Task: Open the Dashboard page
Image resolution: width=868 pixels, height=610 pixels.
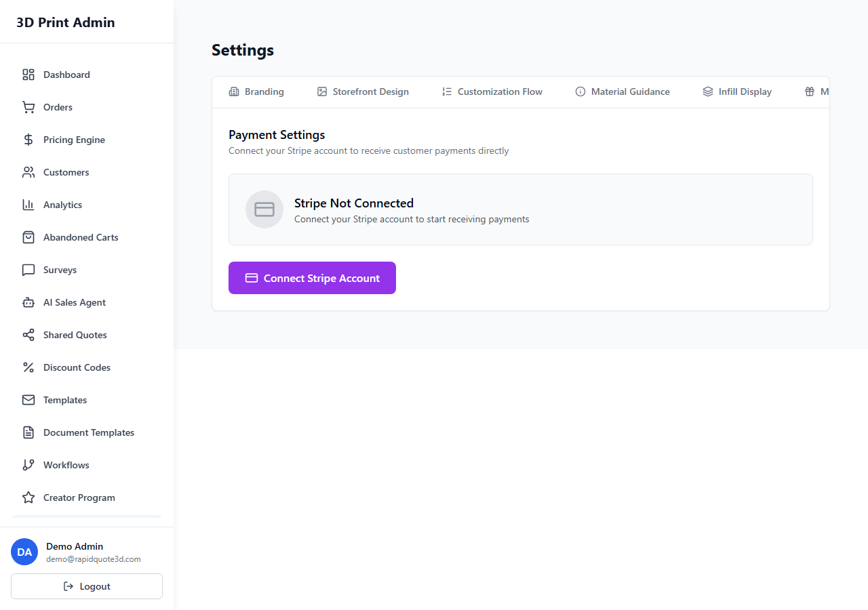Action: (87, 75)
